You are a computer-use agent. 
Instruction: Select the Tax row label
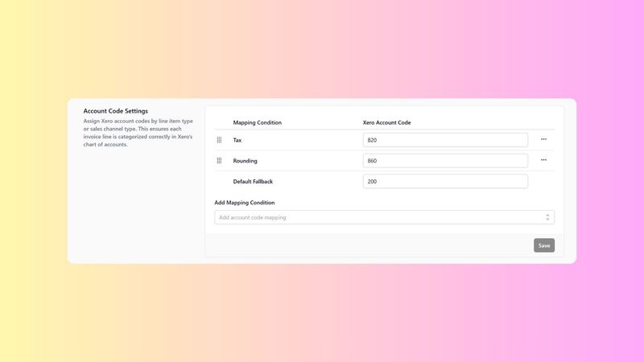237,140
